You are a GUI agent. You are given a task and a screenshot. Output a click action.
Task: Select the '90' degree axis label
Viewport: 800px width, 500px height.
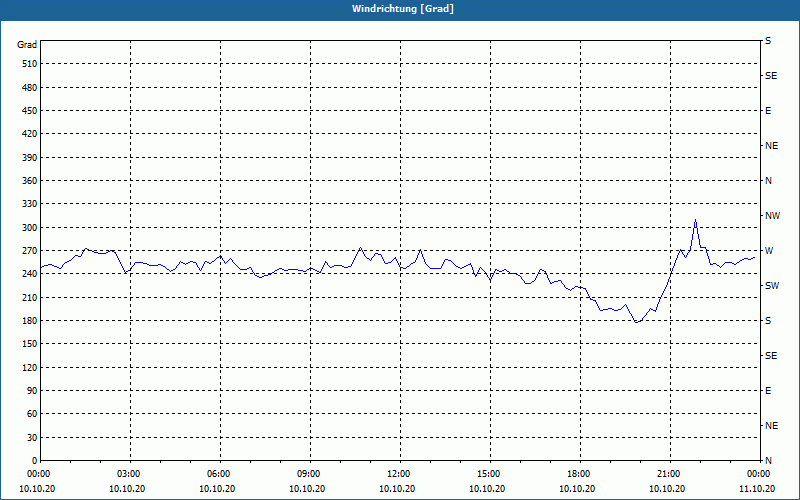tap(32, 391)
